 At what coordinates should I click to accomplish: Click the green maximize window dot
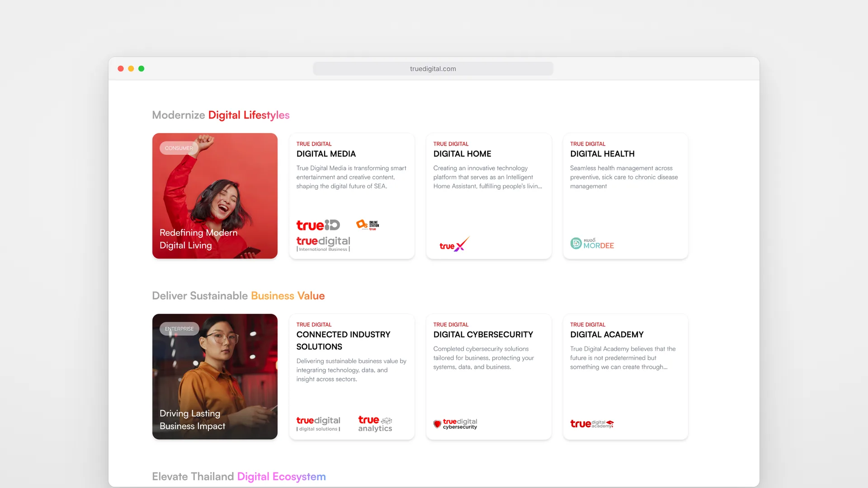click(142, 69)
